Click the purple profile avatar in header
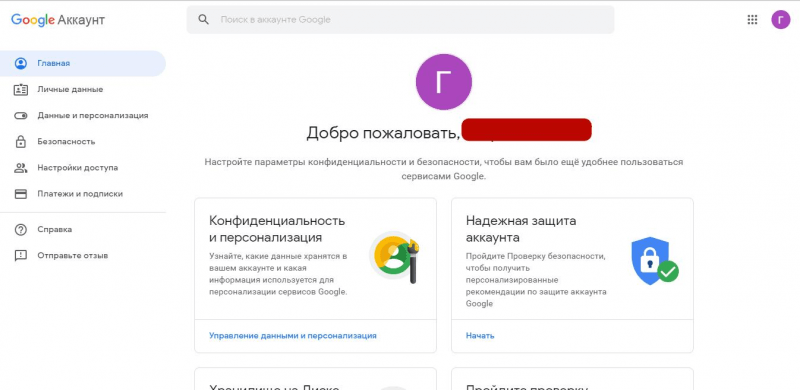 (781, 20)
